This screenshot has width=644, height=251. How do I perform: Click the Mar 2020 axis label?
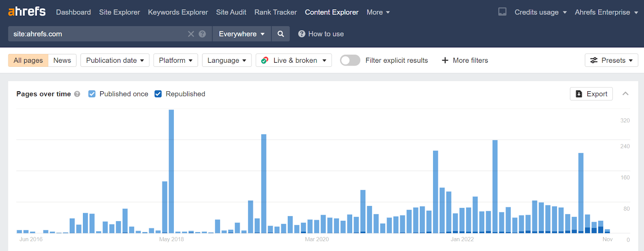317,239
